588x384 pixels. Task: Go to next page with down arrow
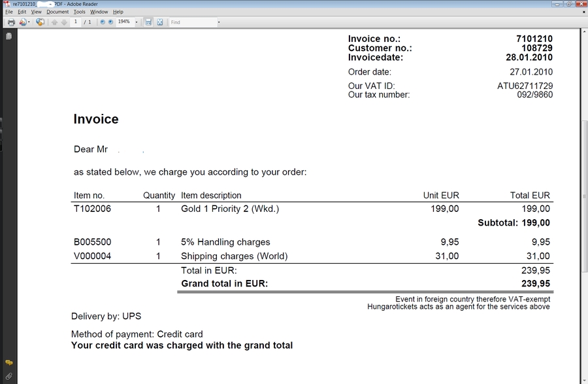(x=63, y=22)
